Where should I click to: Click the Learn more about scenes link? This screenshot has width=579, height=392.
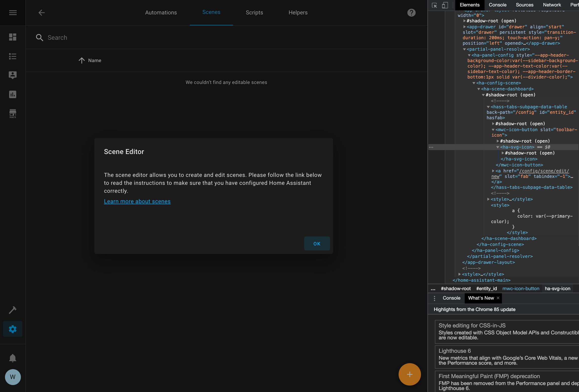pyautogui.click(x=137, y=201)
